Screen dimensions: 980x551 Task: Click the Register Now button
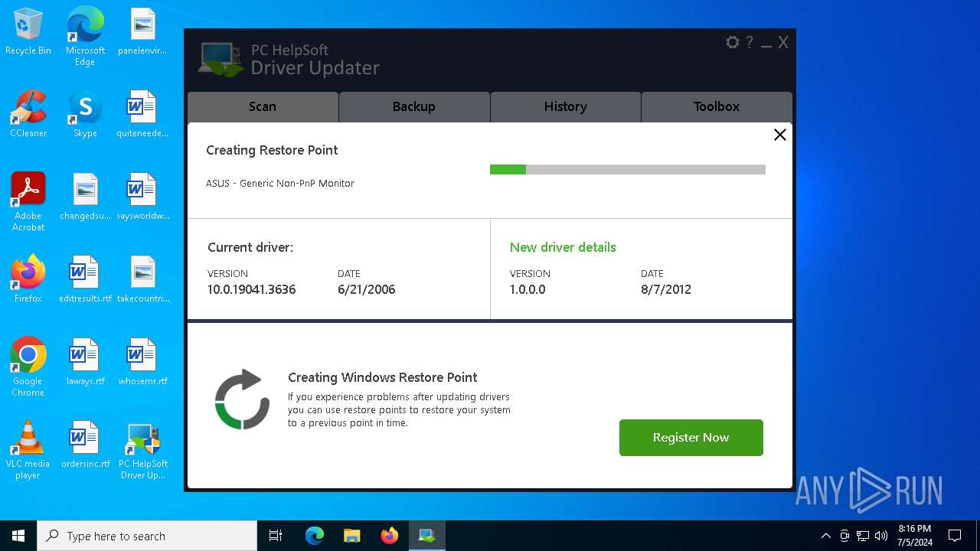pyautogui.click(x=691, y=438)
